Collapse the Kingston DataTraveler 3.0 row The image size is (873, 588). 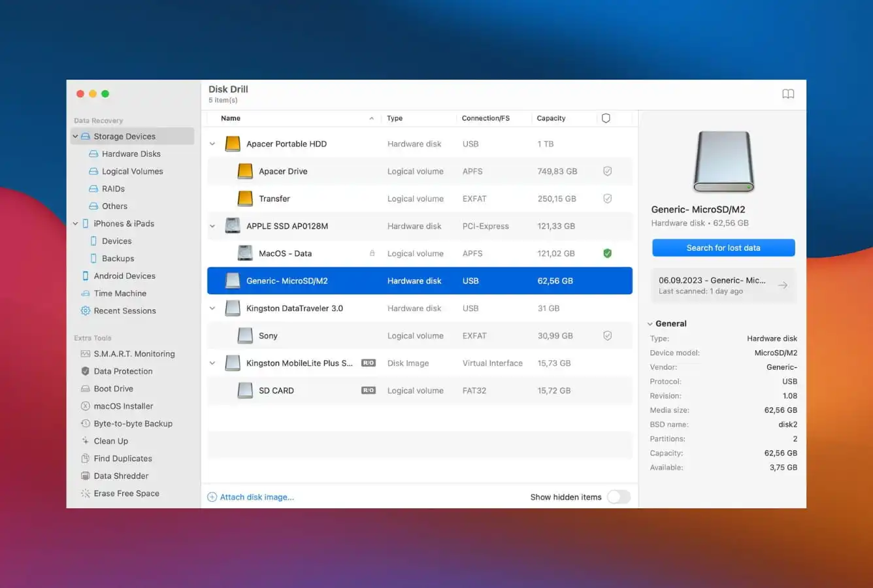[x=212, y=308]
